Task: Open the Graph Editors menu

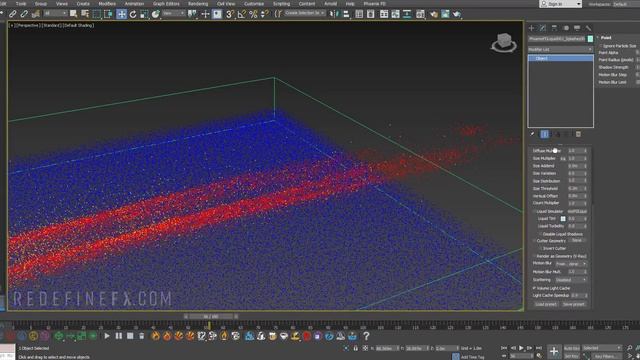Action: (x=166, y=4)
